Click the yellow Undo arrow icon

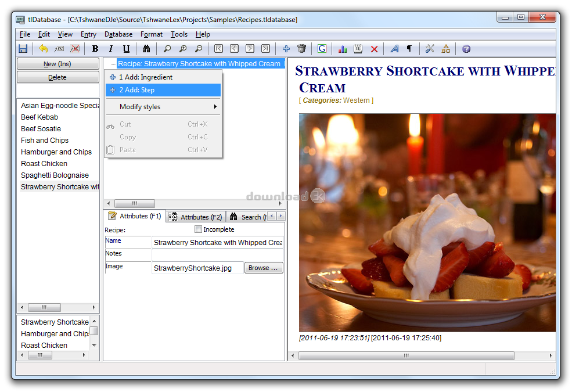pos(44,49)
